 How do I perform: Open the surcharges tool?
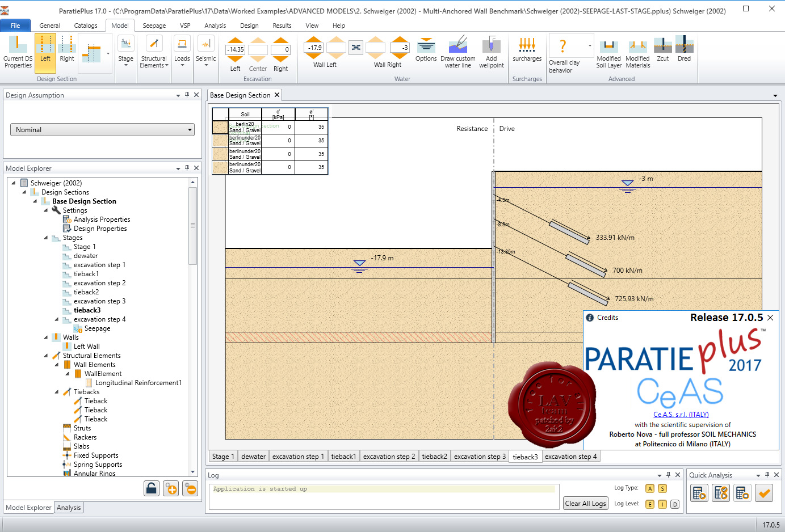[527, 50]
